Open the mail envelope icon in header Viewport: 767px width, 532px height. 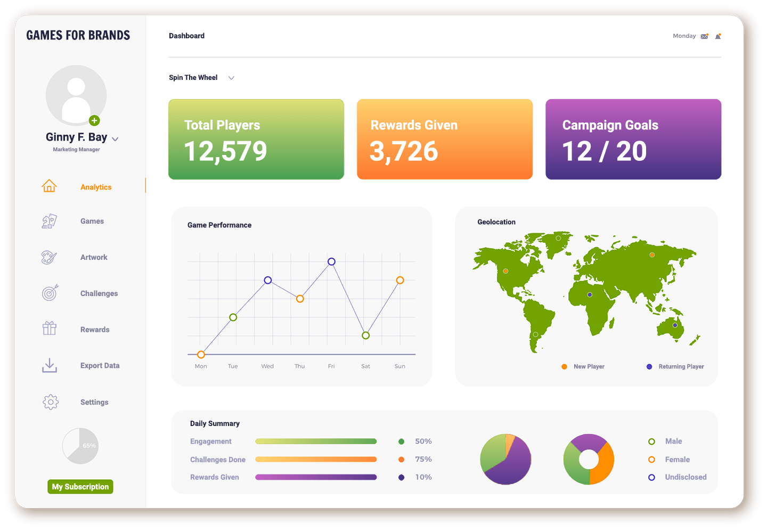point(705,36)
